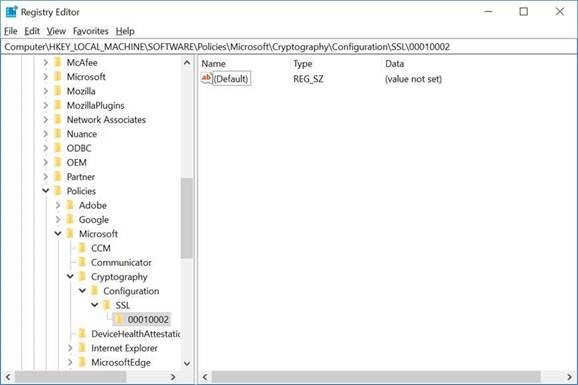This screenshot has width=578, height=385.
Task: Open the Favorites menu
Action: coord(91,31)
